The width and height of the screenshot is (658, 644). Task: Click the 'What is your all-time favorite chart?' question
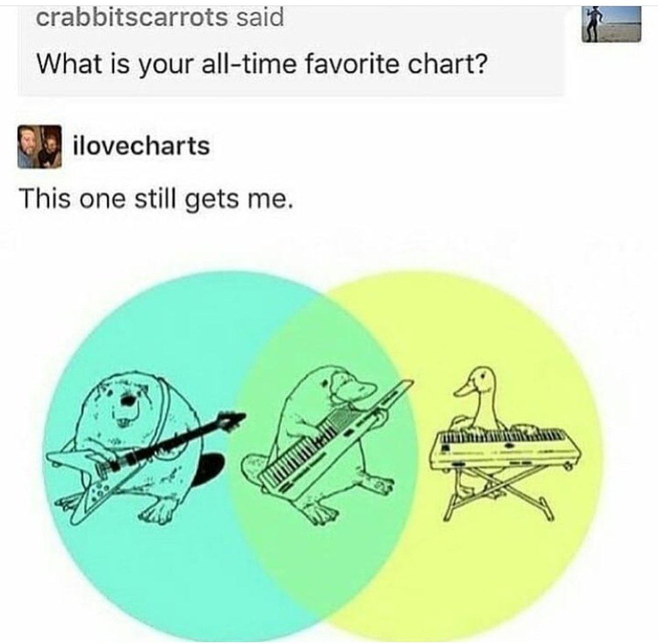click(x=262, y=65)
